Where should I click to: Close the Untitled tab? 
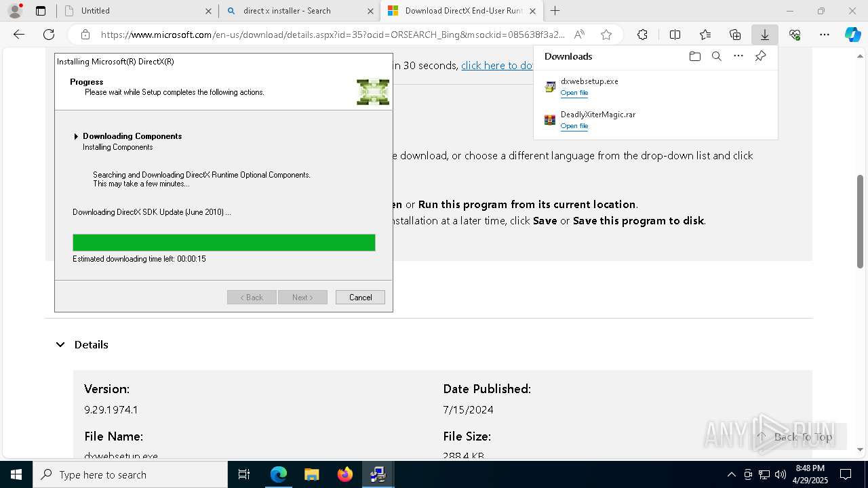pyautogui.click(x=208, y=11)
